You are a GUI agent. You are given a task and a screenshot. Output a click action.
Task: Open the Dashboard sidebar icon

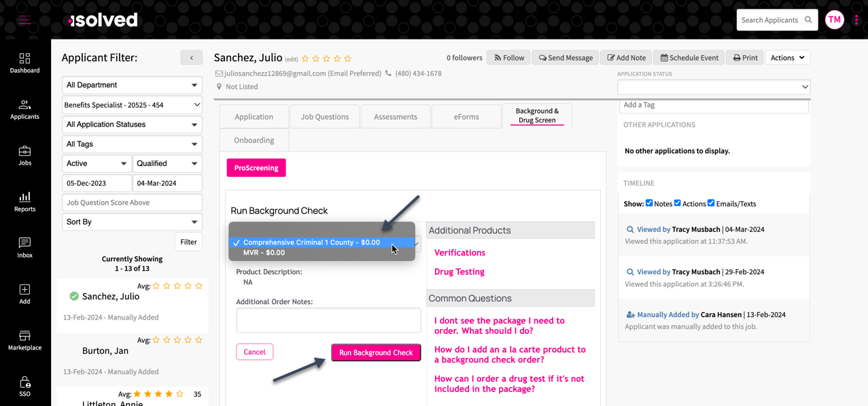24,63
